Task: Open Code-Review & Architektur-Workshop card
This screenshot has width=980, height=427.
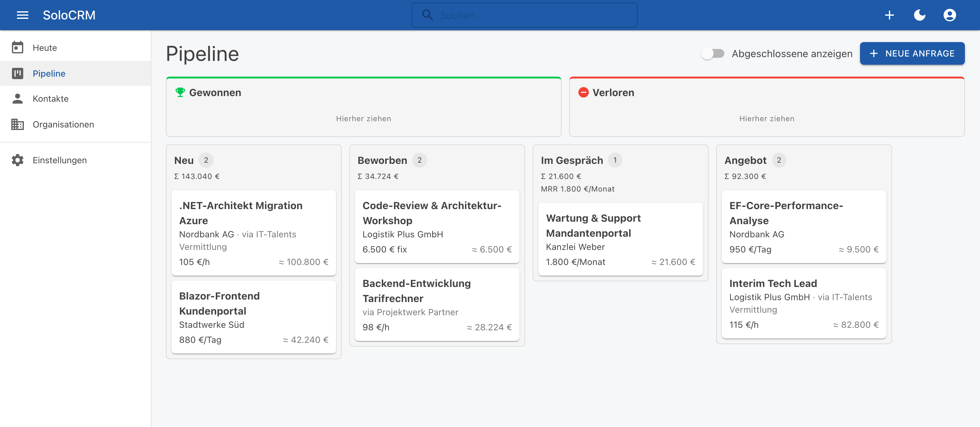Action: tap(437, 227)
